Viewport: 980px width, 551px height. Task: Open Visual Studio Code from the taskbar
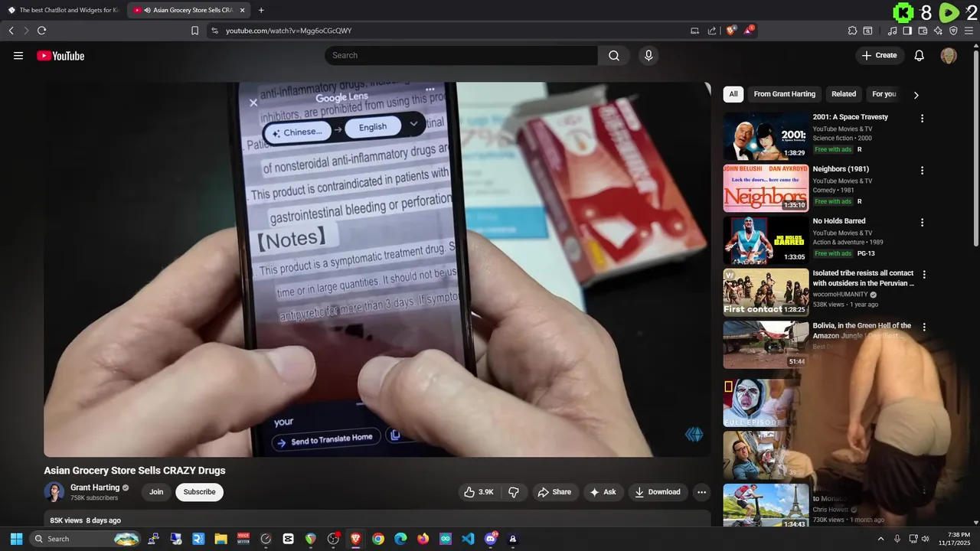click(x=468, y=539)
